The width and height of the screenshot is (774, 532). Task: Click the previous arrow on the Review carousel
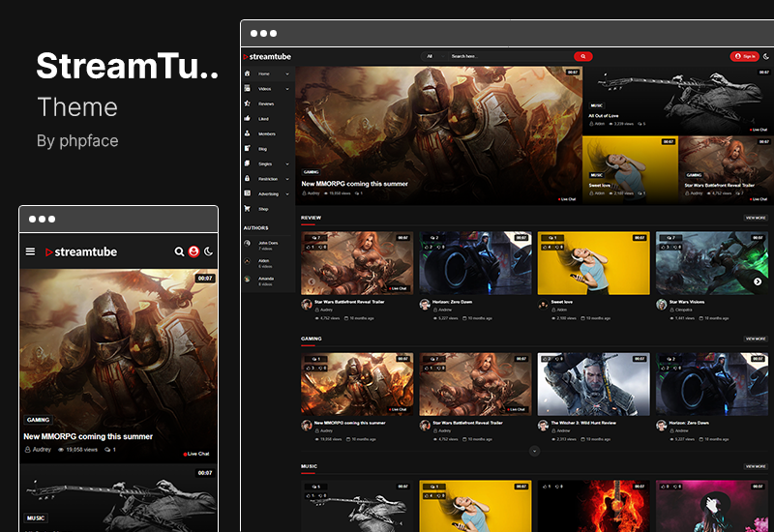point(312,281)
